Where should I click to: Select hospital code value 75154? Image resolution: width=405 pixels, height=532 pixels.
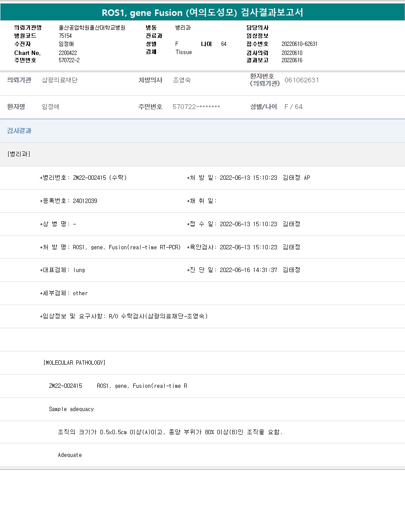tap(65, 36)
